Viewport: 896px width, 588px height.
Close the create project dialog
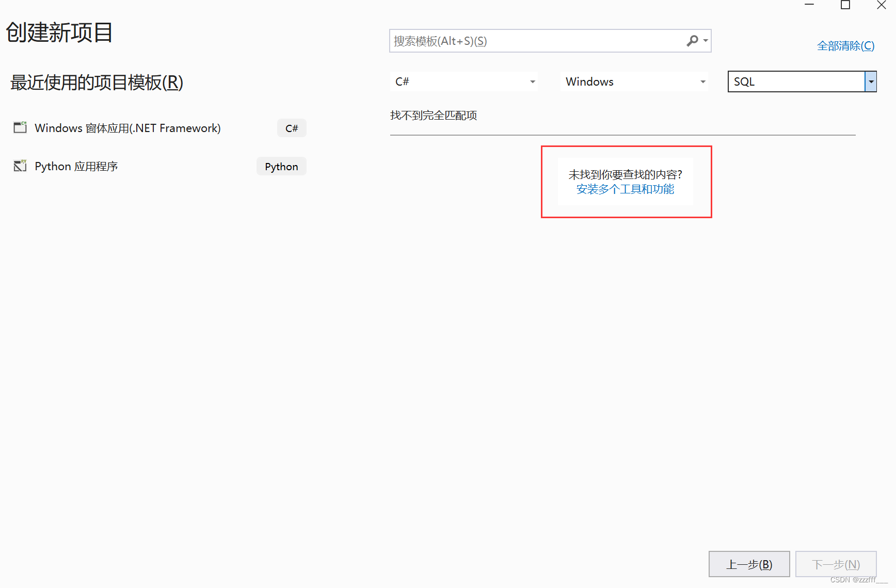coord(882,5)
